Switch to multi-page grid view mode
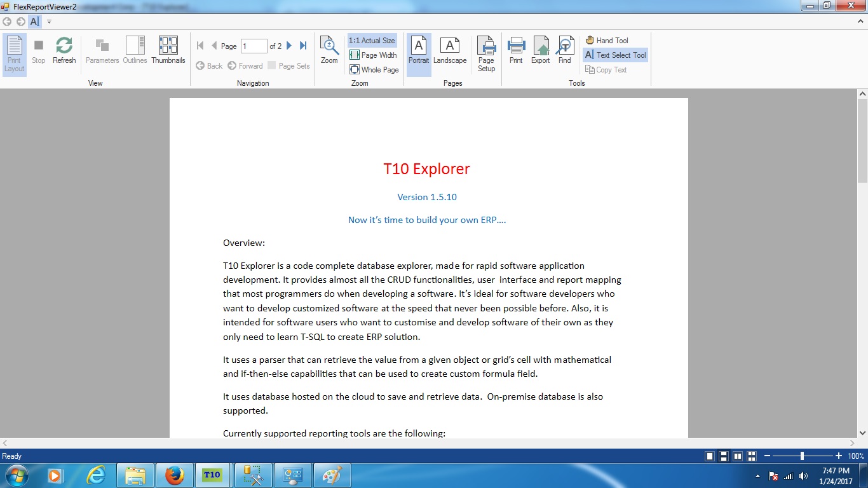This screenshot has width=868, height=488. (x=752, y=456)
